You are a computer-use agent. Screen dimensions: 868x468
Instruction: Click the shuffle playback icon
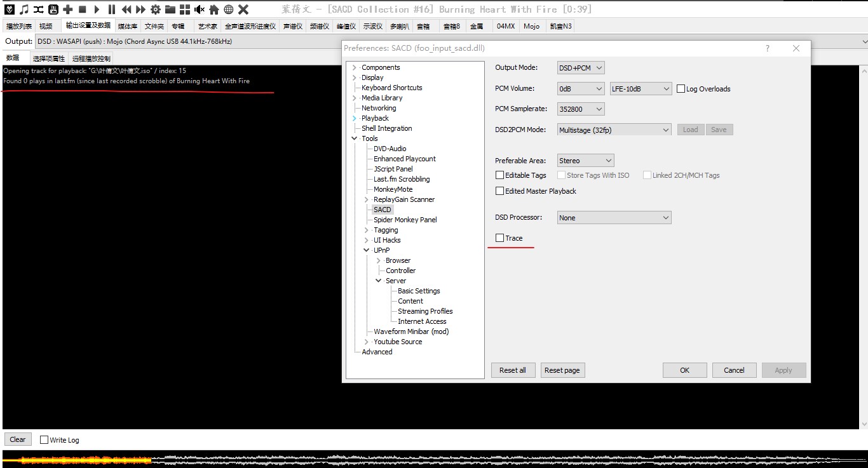[39, 10]
